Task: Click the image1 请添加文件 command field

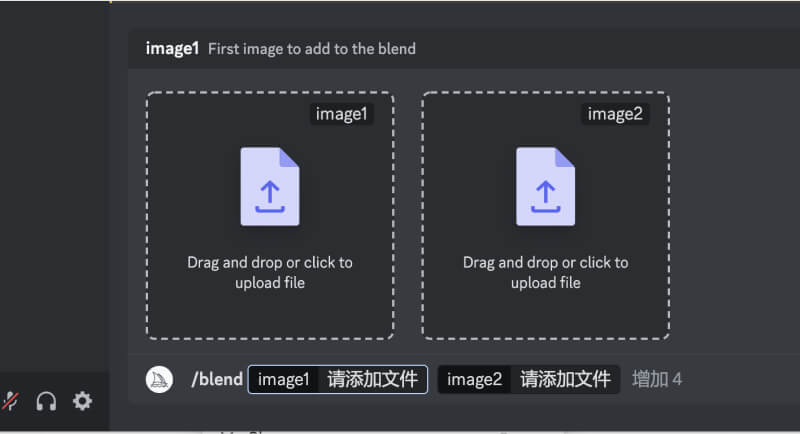Action: click(x=338, y=379)
